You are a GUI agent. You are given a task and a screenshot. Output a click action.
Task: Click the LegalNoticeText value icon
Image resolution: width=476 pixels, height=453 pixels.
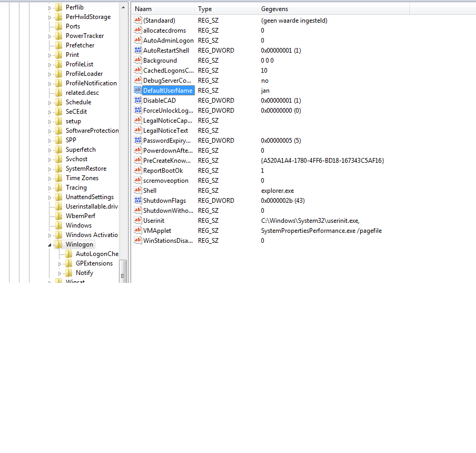[138, 131]
